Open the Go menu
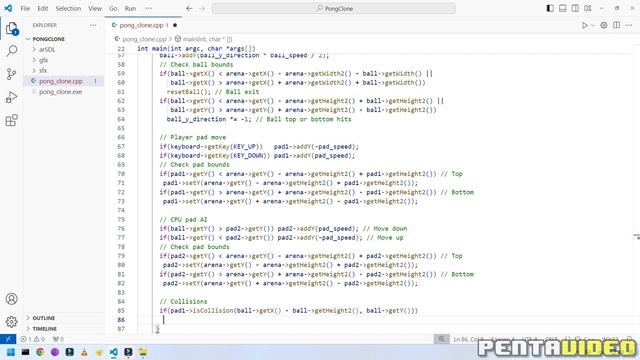 (113, 8)
